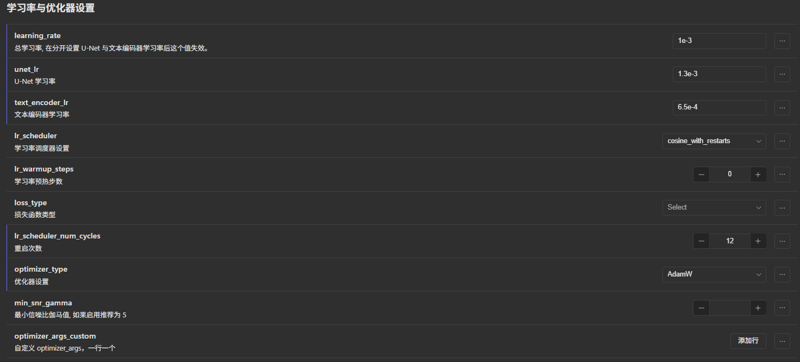Open the three-dot menu for optimizer_type

click(782, 274)
